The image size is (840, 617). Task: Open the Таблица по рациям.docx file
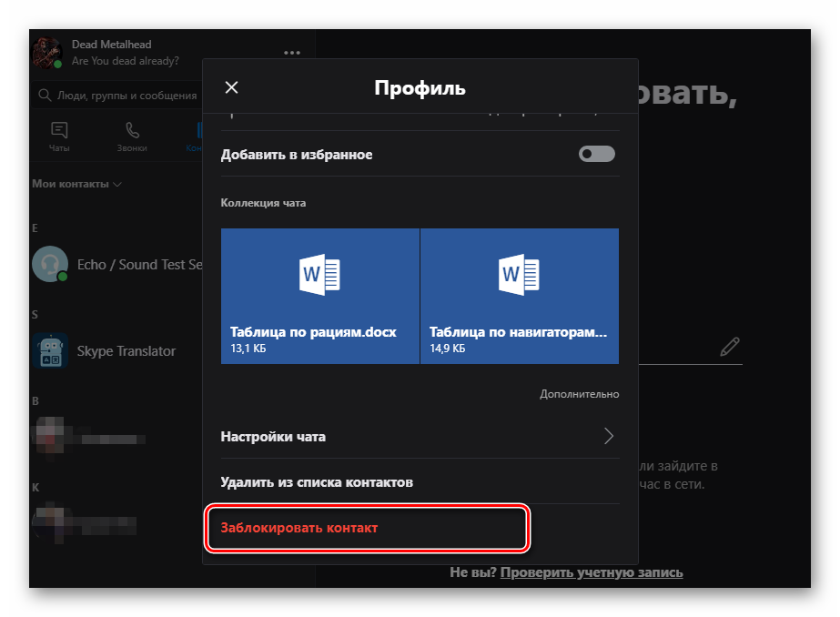tap(320, 296)
